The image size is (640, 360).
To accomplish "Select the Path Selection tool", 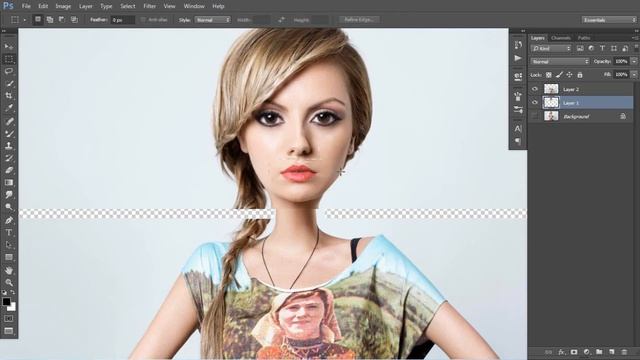I will (9, 245).
